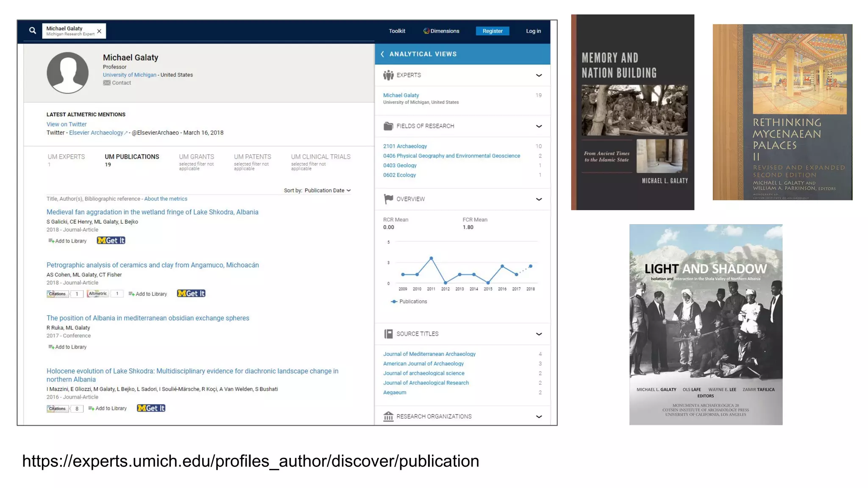Click Citations badge of Petrographic analysis article
This screenshot has height=488, width=868.
pyautogui.click(x=65, y=294)
